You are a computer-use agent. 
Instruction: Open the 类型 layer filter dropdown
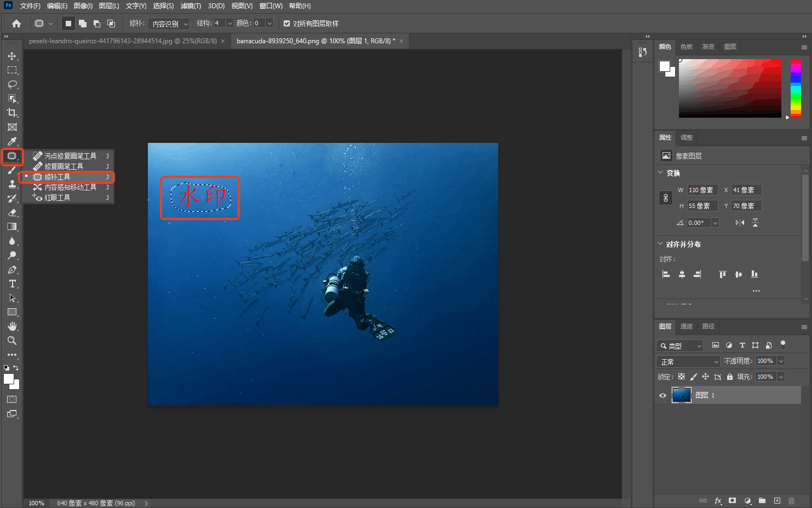coord(679,345)
